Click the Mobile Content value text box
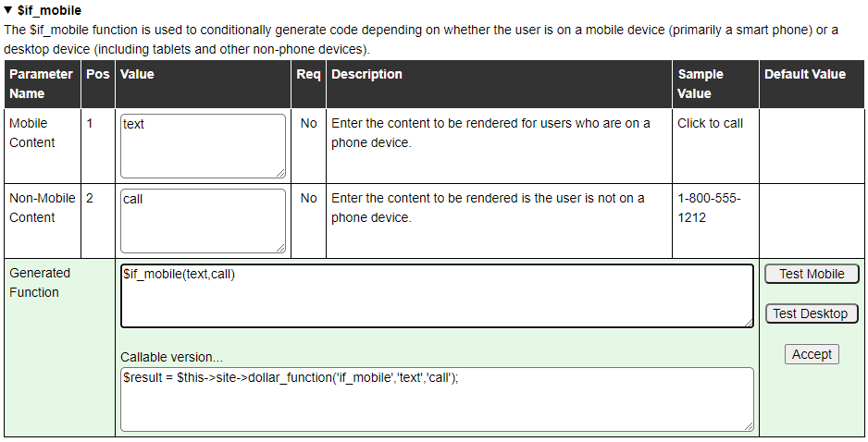This screenshot has height=442, width=868. click(203, 145)
